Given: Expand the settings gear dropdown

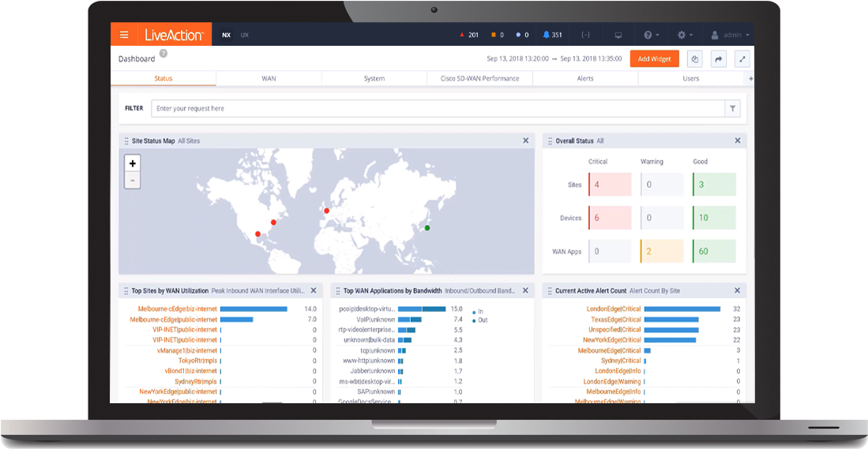Looking at the screenshot, I should (685, 35).
